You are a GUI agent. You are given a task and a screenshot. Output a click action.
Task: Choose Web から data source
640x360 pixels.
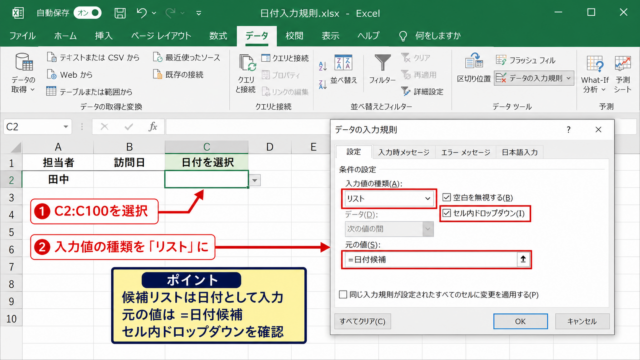(x=69, y=75)
